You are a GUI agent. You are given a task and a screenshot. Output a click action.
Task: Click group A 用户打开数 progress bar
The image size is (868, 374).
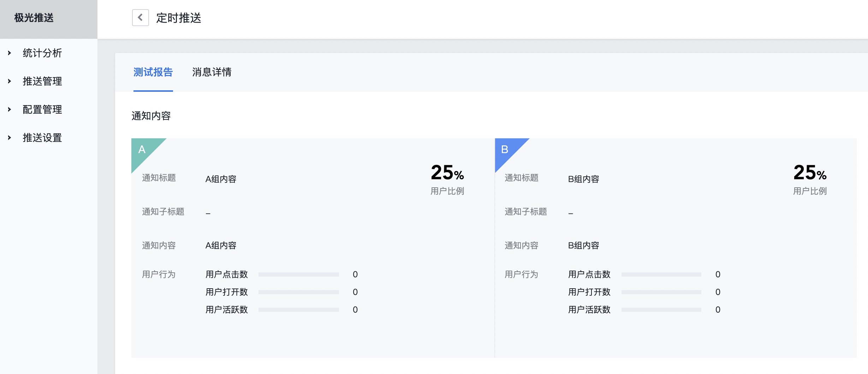click(x=299, y=292)
